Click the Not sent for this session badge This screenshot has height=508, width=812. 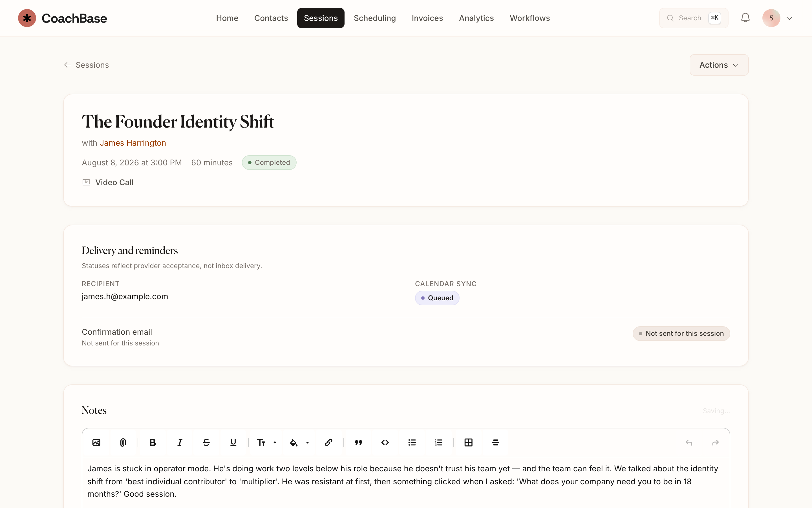click(x=681, y=334)
